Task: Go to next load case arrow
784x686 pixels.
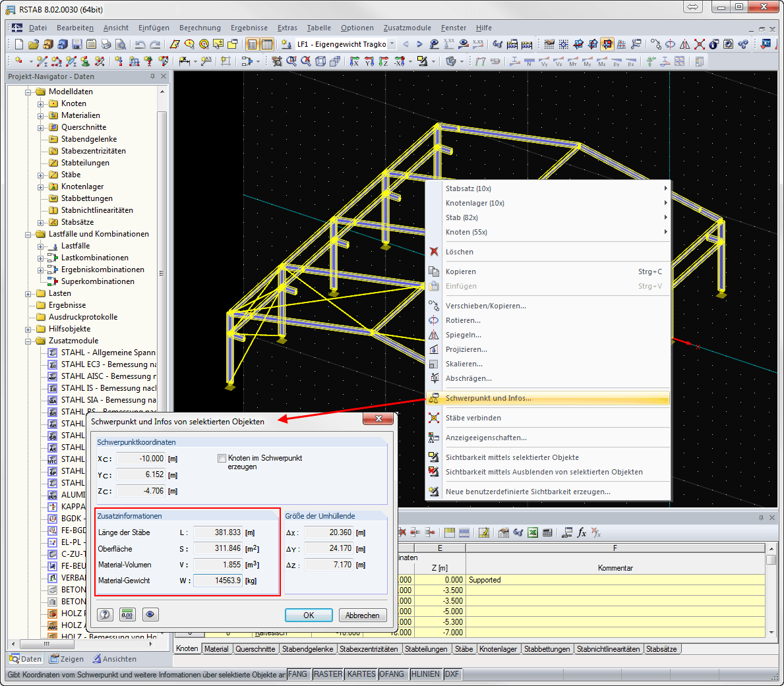Action: (x=419, y=44)
